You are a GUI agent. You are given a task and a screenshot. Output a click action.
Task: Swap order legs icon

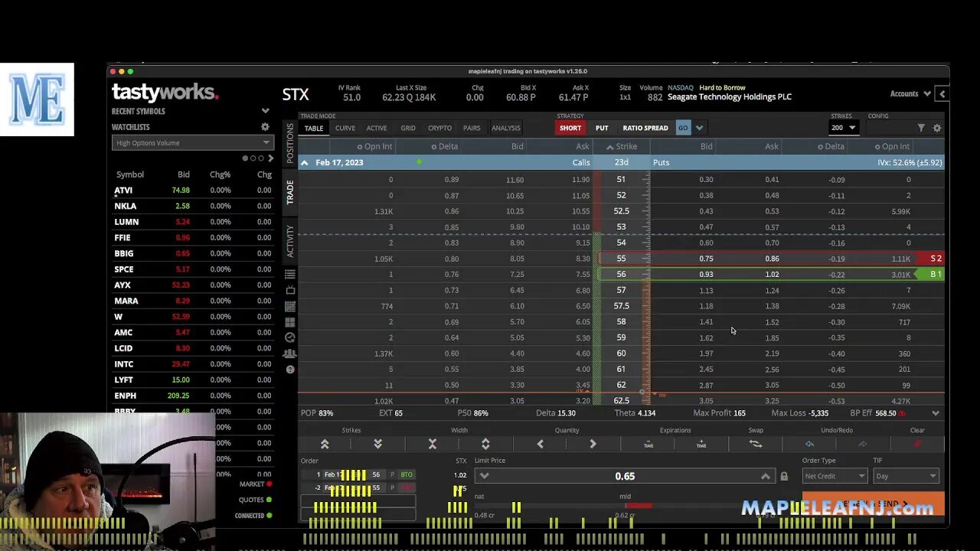pyautogui.click(x=756, y=444)
